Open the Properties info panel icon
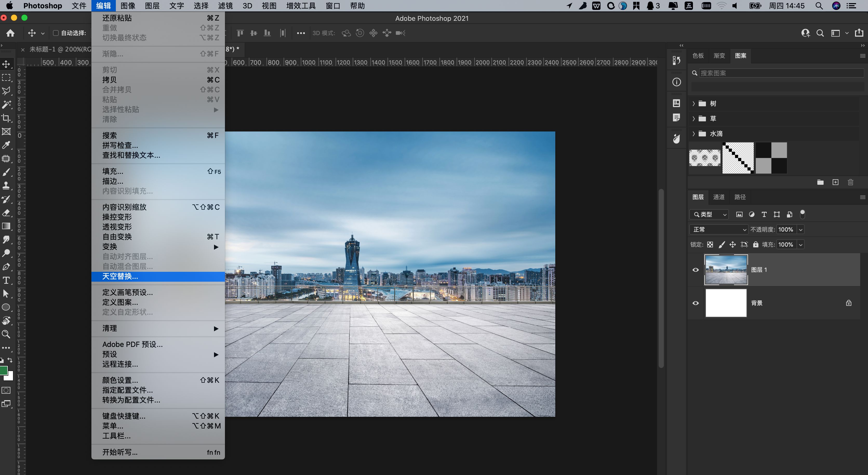 (x=676, y=82)
